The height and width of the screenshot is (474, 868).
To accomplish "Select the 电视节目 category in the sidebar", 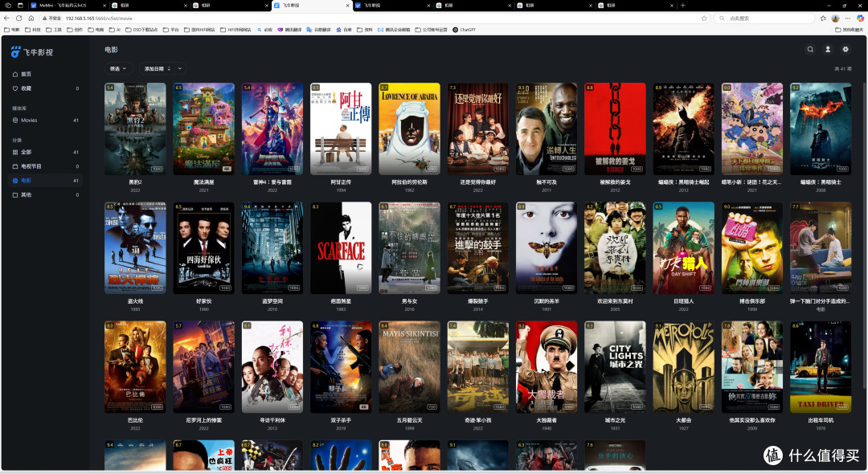I will tap(45, 166).
